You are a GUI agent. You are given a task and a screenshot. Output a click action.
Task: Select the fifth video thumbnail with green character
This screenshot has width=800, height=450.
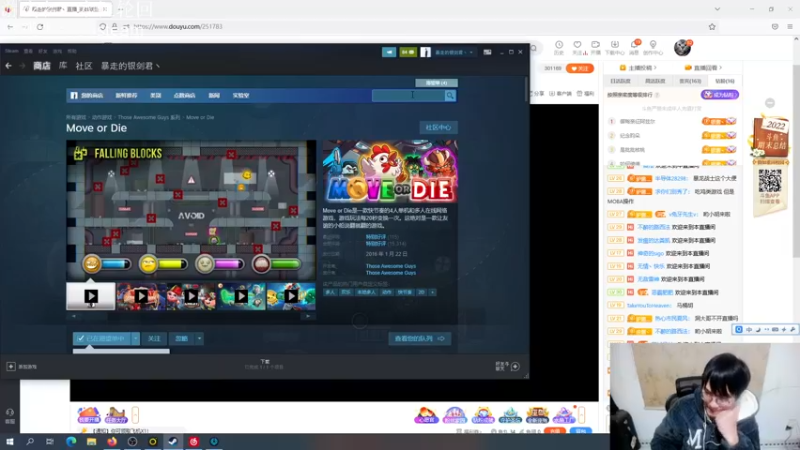291,296
